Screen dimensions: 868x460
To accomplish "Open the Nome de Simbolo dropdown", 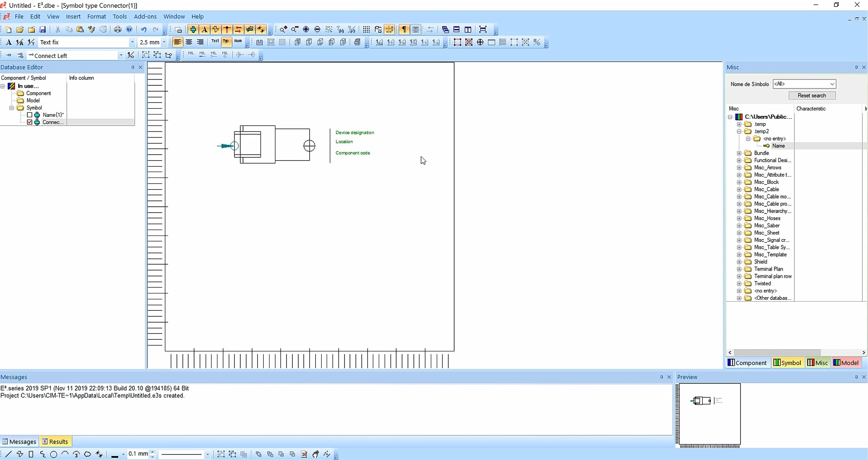I will click(832, 84).
